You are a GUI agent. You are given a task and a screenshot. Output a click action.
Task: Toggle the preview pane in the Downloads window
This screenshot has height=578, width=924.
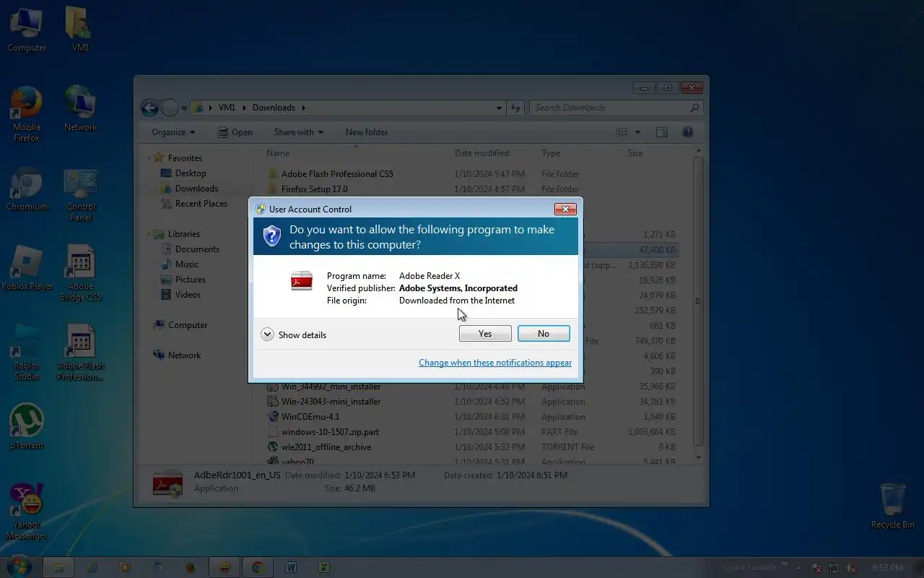661,132
